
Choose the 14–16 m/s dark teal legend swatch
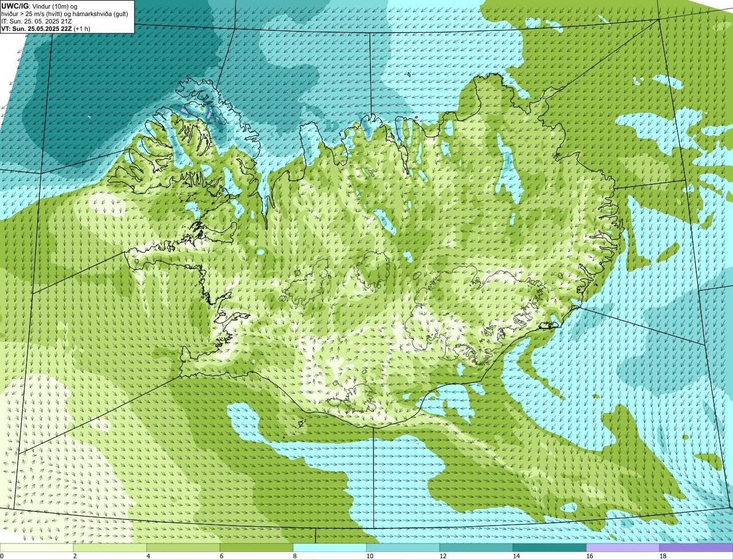(x=550, y=548)
